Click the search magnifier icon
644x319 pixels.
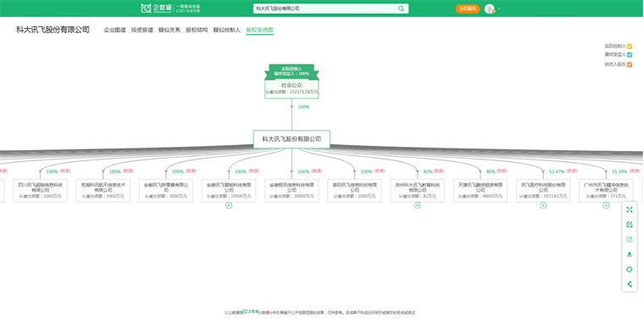point(401,8)
